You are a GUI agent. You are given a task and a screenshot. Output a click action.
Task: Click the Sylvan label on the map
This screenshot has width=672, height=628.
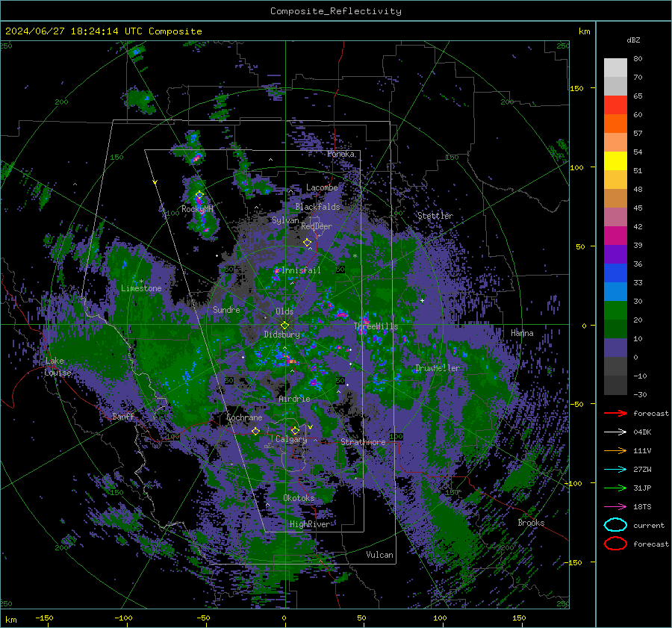pos(285,220)
